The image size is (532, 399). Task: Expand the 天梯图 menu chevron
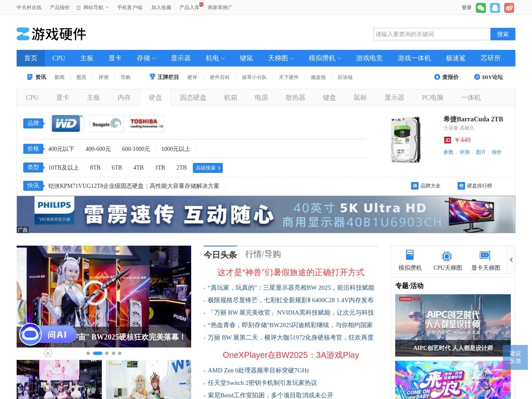pyautogui.click(x=292, y=58)
